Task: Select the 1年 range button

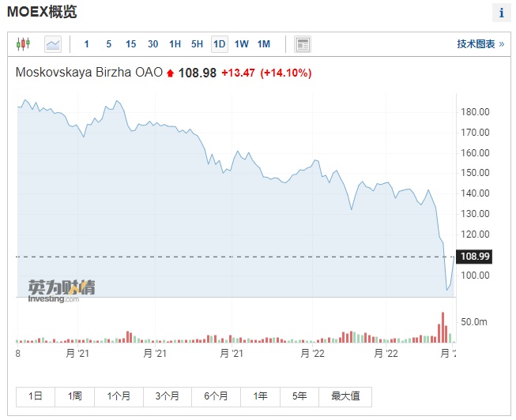Action: click(260, 396)
